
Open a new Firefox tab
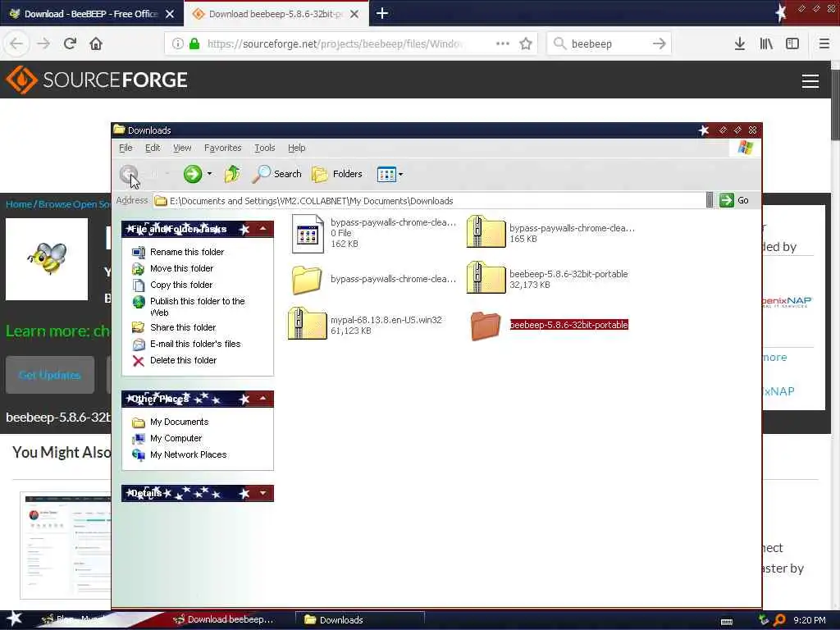[x=382, y=13]
